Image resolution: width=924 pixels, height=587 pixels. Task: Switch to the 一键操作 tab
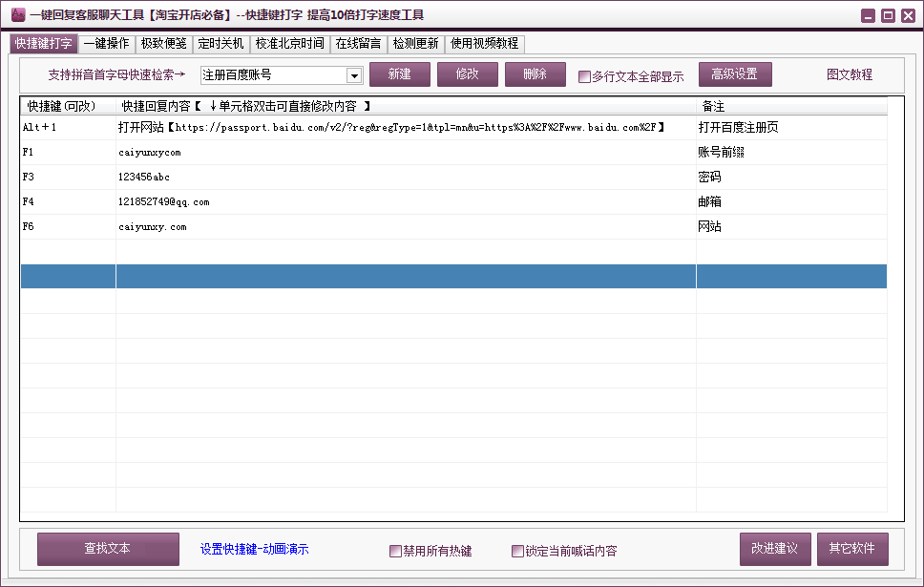tap(107, 44)
